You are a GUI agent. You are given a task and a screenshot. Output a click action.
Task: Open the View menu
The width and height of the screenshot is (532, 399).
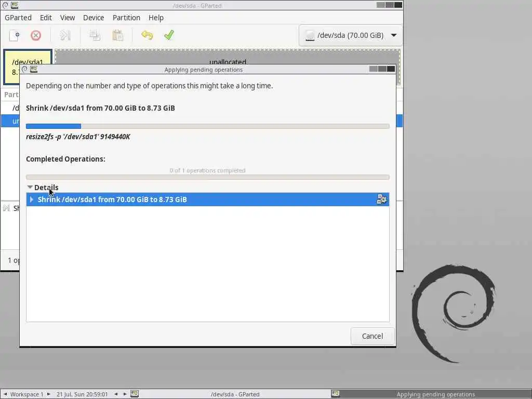68,18
